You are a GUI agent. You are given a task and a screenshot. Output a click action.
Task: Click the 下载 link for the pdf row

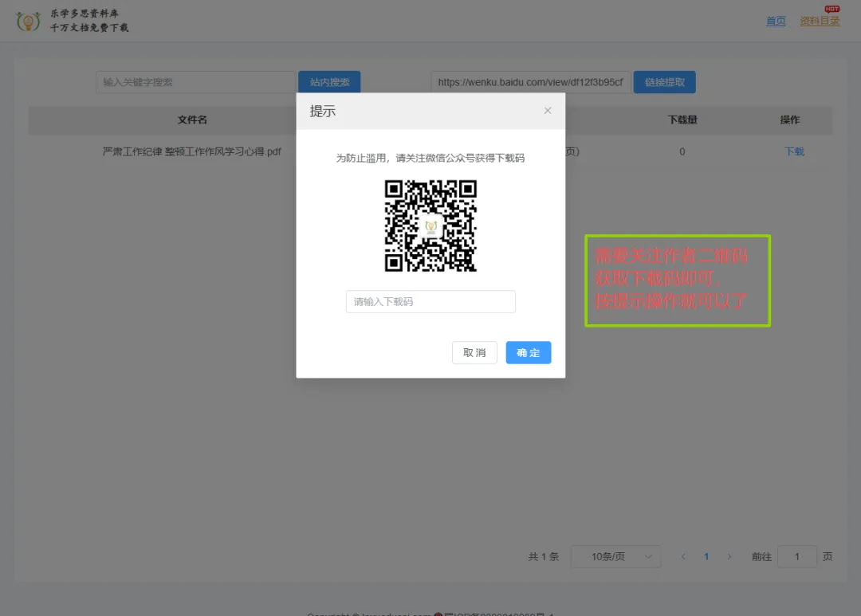click(794, 151)
